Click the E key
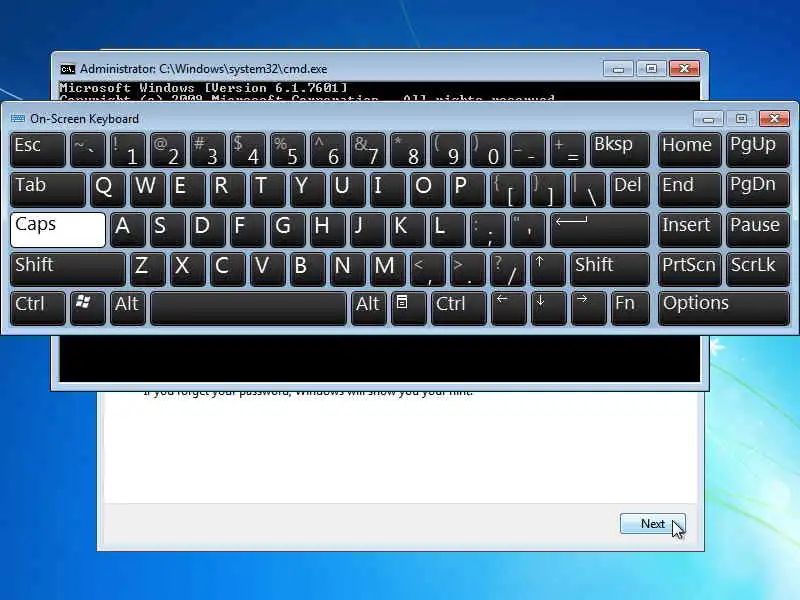 point(188,189)
